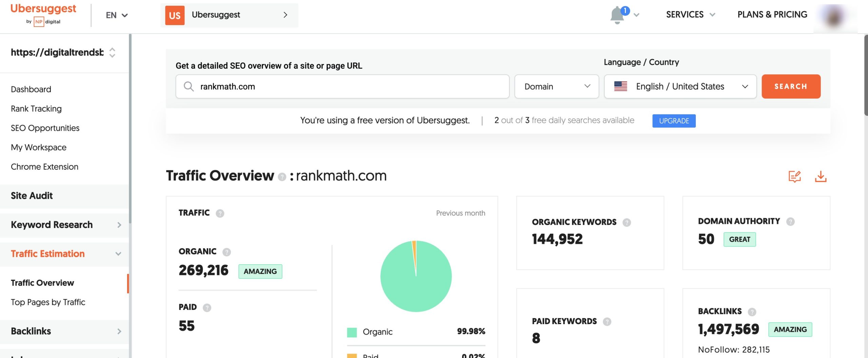Click the organic traffic value 269,216

tap(203, 270)
